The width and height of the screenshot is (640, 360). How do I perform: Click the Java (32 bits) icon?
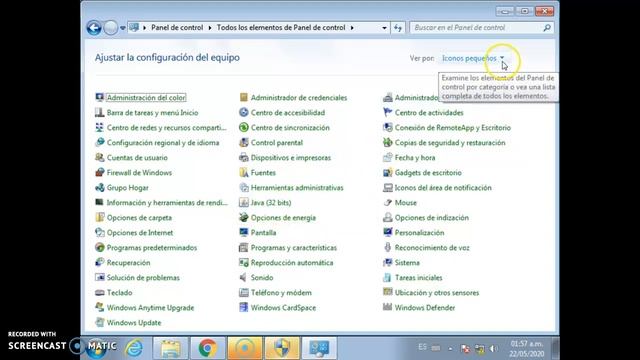244,202
